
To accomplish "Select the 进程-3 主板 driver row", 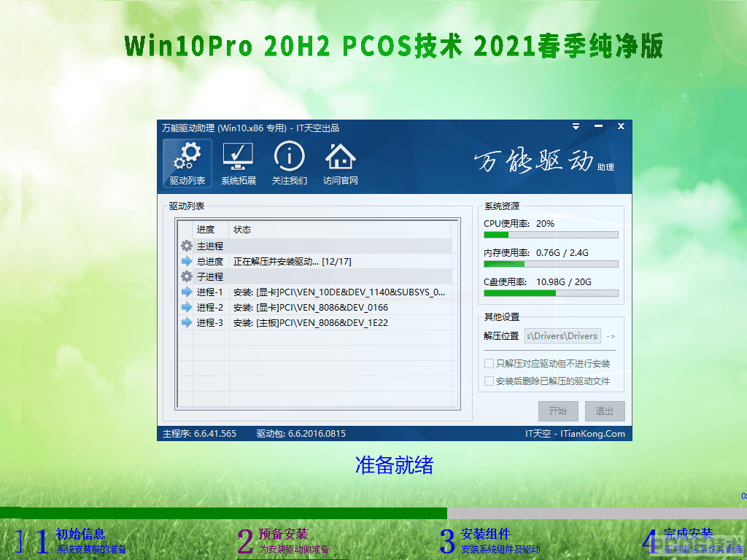I will pyautogui.click(x=314, y=322).
